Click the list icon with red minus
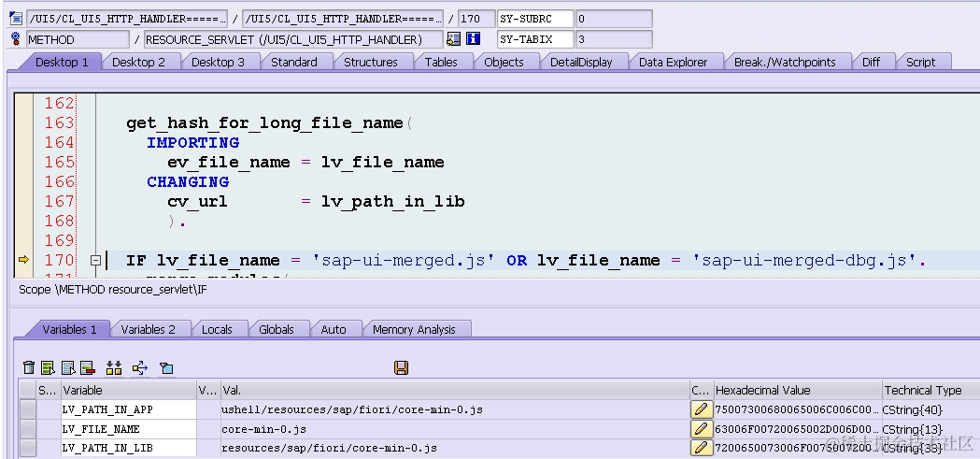 [88, 367]
